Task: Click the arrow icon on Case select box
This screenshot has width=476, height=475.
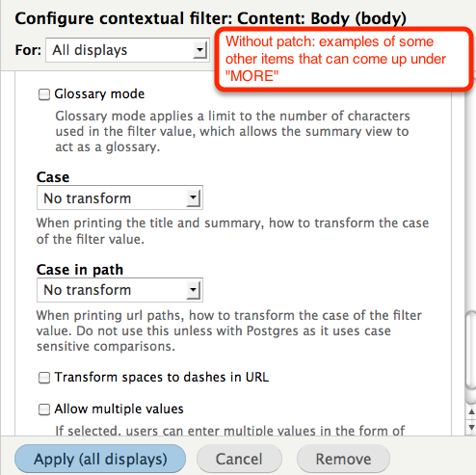Action: [193, 198]
